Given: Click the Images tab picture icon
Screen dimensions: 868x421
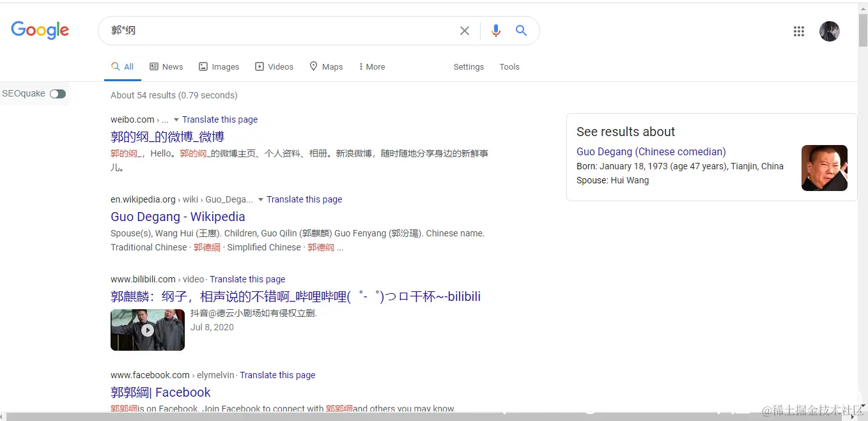Looking at the screenshot, I should click(x=202, y=66).
